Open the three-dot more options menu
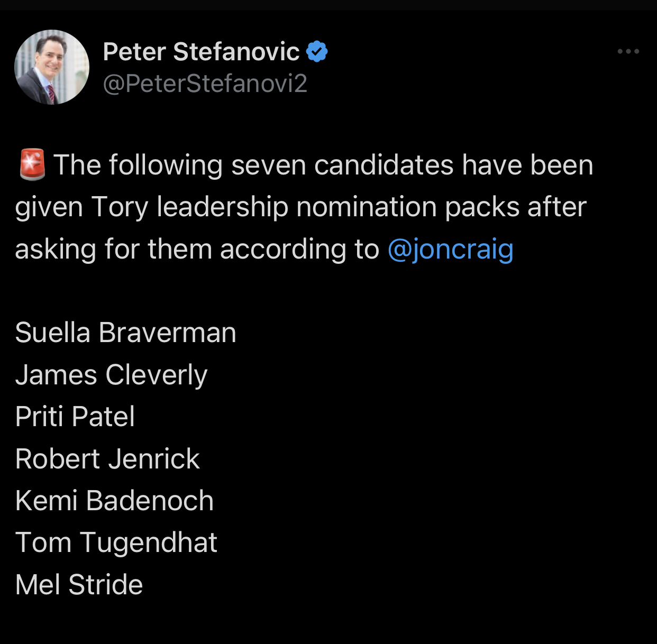This screenshot has height=644, width=657. [628, 52]
